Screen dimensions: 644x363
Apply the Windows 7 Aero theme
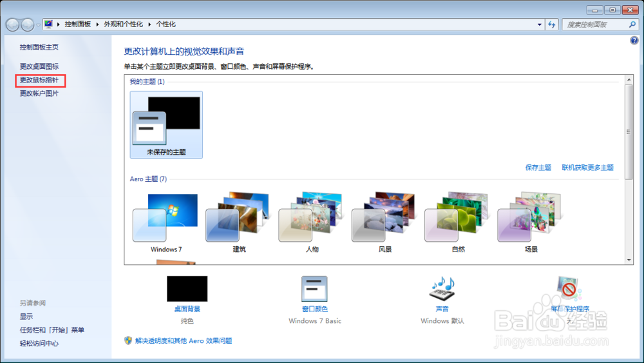[x=166, y=222]
